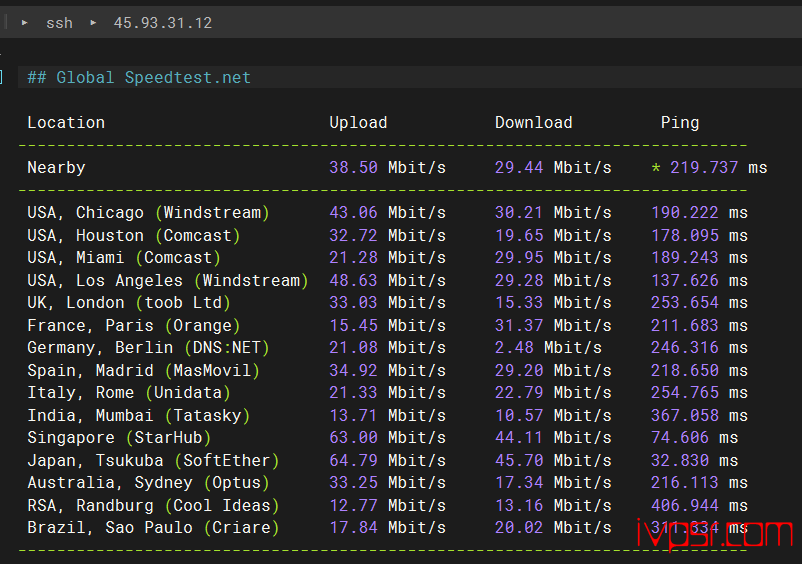Screen dimensions: 802x564
Task: Select Rome download 22.79
Action: point(519,393)
